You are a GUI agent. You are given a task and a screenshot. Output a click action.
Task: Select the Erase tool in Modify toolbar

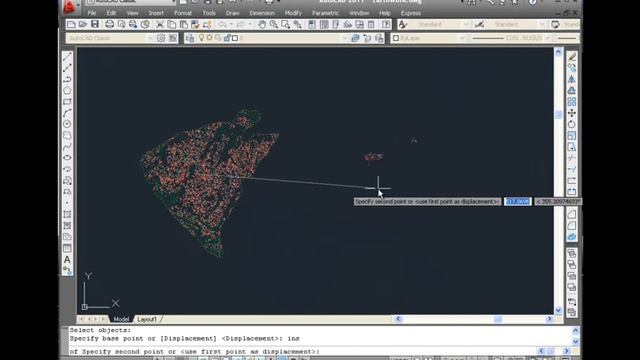click(x=572, y=57)
